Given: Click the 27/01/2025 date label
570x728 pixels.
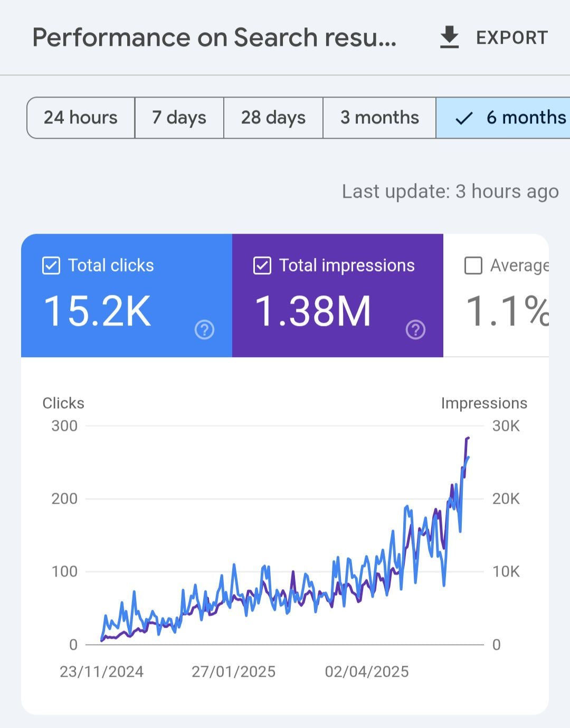Looking at the screenshot, I should pyautogui.click(x=234, y=671).
